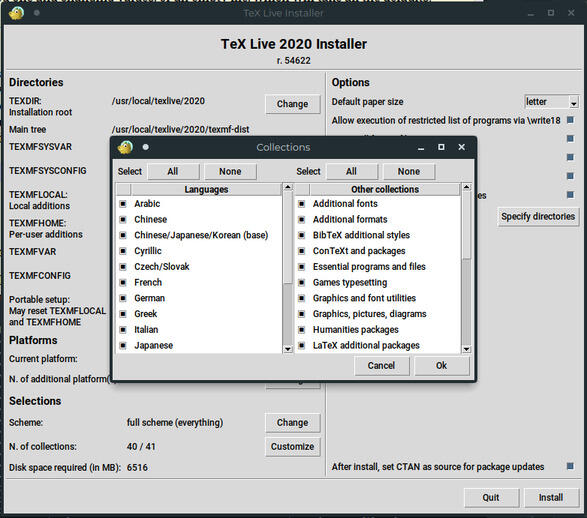Toggle LaTeX additional packages checkbox
The width and height of the screenshot is (587, 518).
tap(301, 345)
